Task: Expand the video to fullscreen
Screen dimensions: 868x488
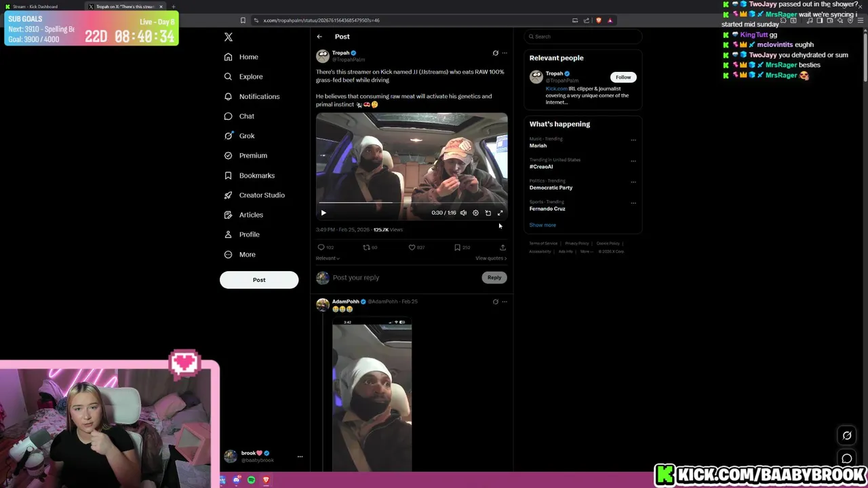Action: pos(500,213)
